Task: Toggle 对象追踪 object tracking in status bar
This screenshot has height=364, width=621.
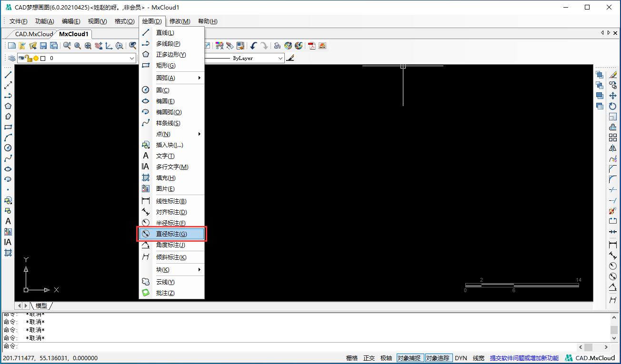Action: point(439,358)
